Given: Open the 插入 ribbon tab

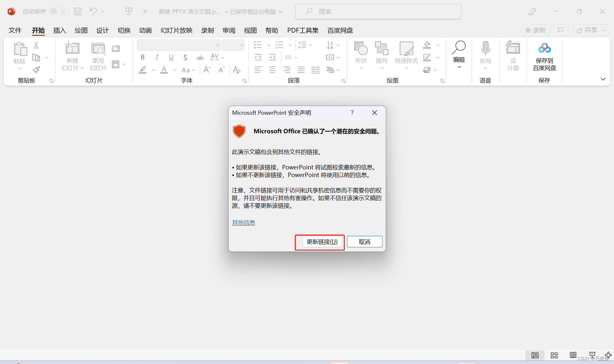Looking at the screenshot, I should coord(59,30).
